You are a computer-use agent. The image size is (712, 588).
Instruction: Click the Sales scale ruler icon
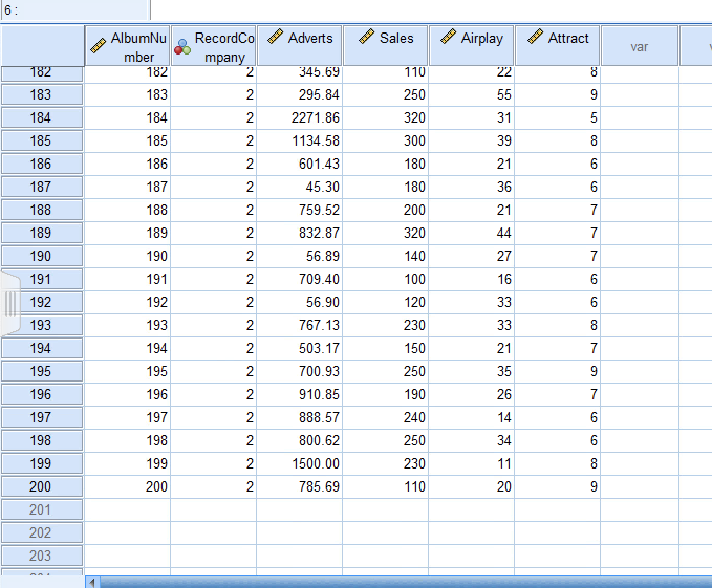coord(366,36)
